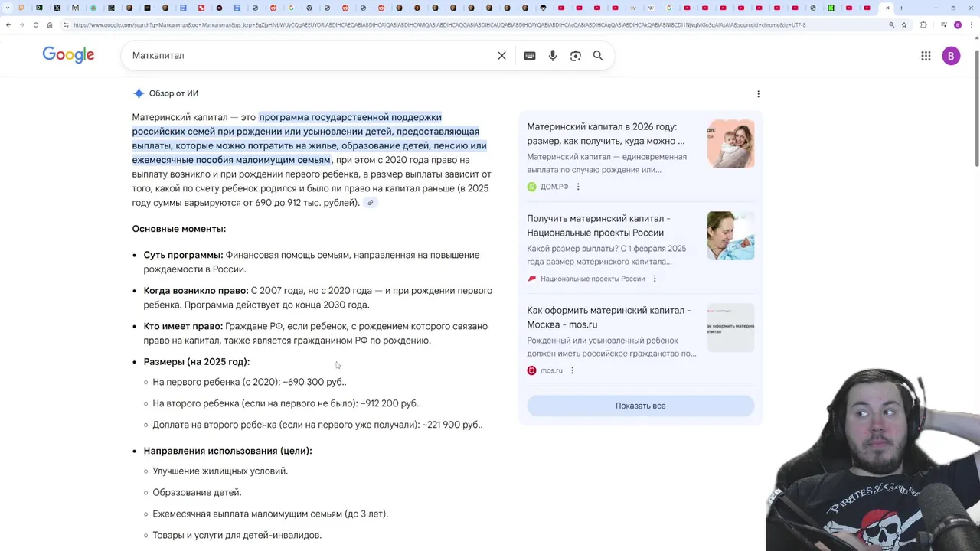
Task: Click Ежемесячная выплата малоимущим семьям item
Action: pos(270,514)
